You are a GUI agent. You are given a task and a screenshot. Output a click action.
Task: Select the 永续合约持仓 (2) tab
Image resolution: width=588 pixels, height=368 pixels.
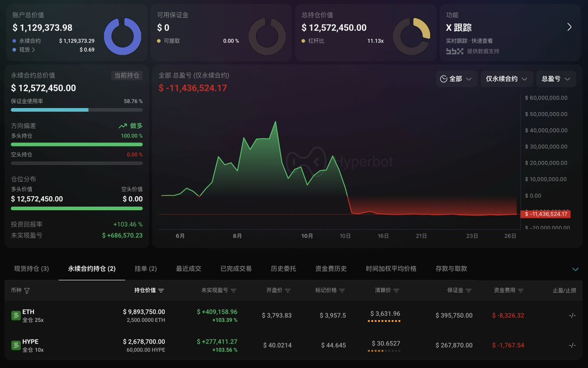tap(92, 269)
